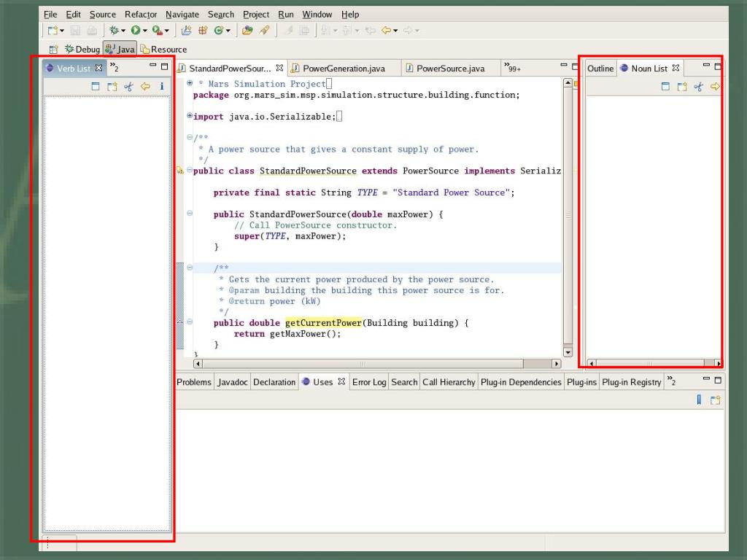Viewport: 747px width, 560px height.
Task: Show hidden editor tabs via 99+ chevron
Action: (x=512, y=69)
